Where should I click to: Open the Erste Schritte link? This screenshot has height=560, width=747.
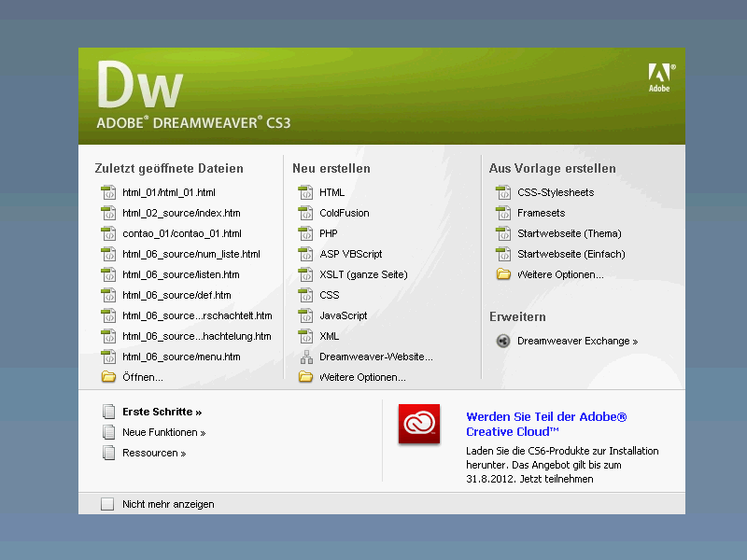[162, 412]
